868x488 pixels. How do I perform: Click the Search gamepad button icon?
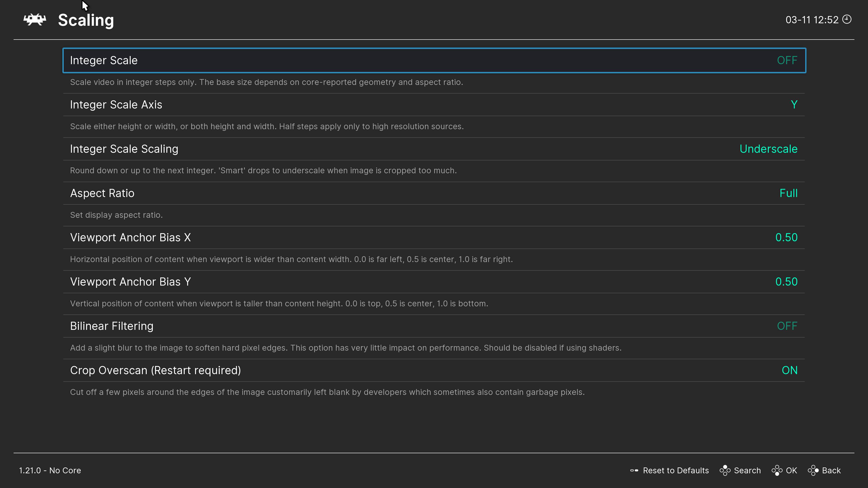725,470
